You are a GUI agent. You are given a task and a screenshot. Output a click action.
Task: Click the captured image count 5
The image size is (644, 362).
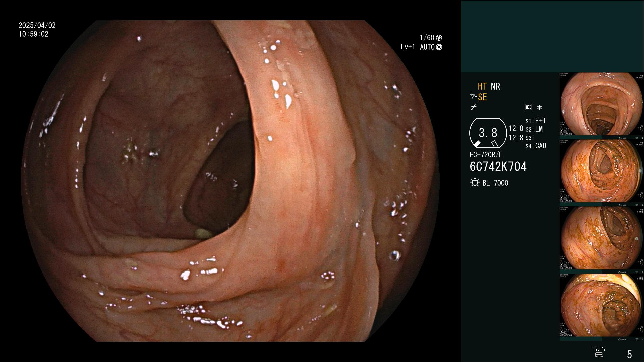click(629, 354)
